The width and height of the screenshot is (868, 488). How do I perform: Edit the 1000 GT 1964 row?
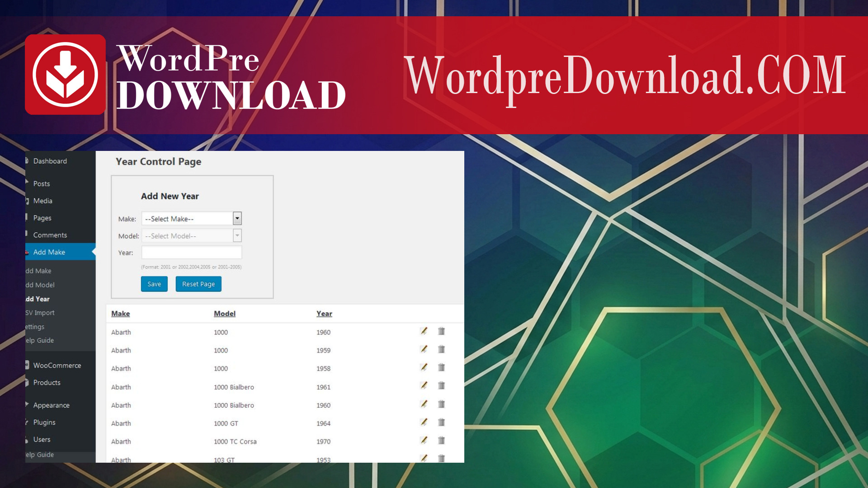(x=424, y=422)
